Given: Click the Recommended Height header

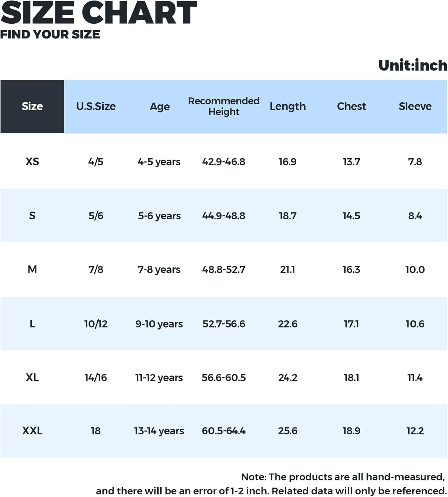Looking at the screenshot, I should pos(224,106).
